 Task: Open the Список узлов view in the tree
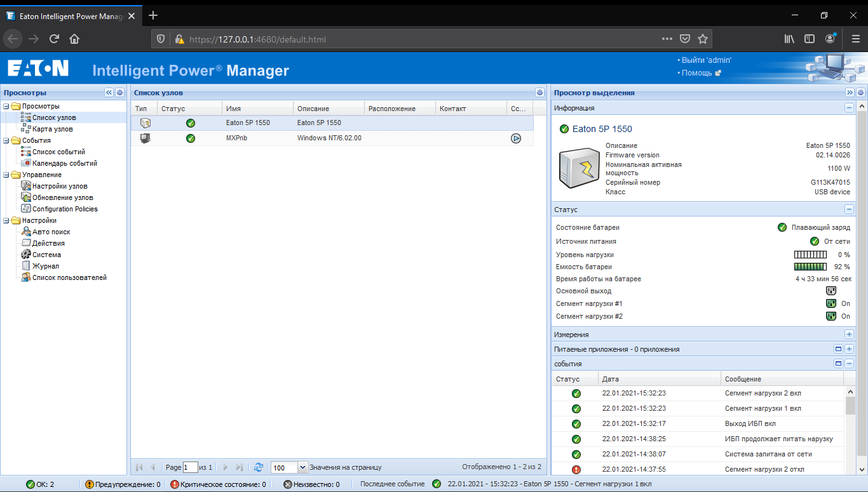tap(54, 117)
